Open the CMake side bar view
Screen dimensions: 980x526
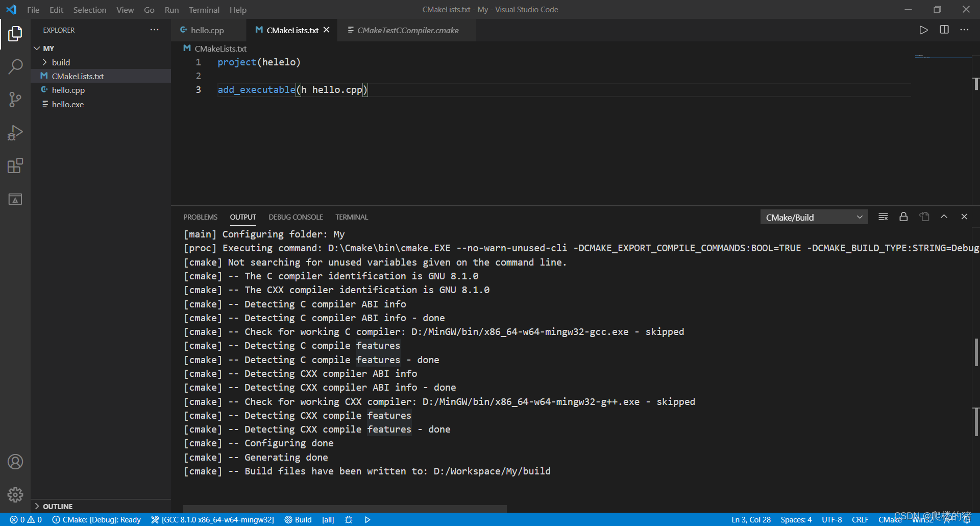click(x=15, y=199)
